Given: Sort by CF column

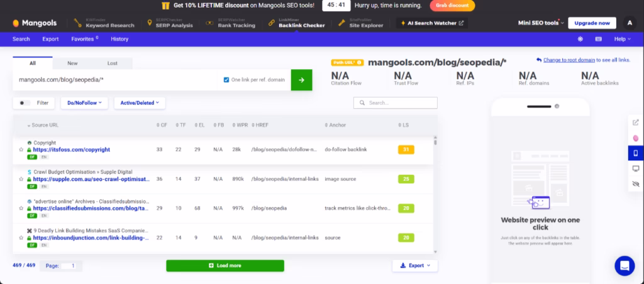Looking at the screenshot, I should [162, 125].
